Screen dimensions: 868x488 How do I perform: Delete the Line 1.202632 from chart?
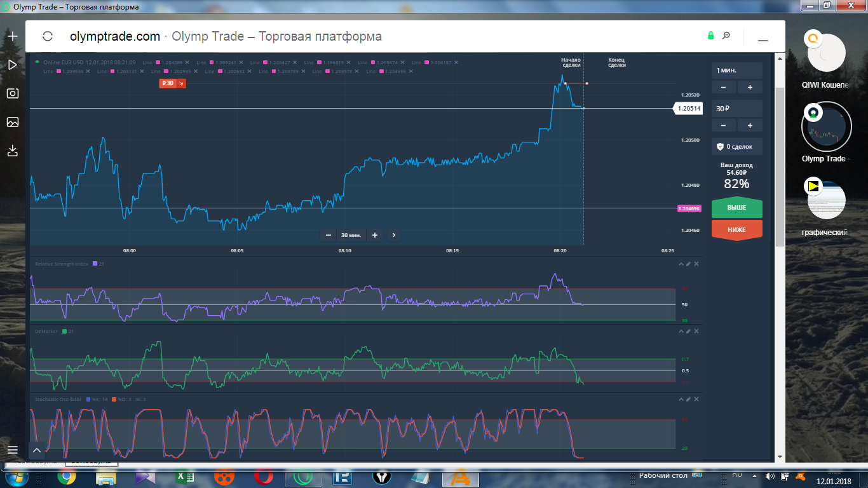point(250,71)
